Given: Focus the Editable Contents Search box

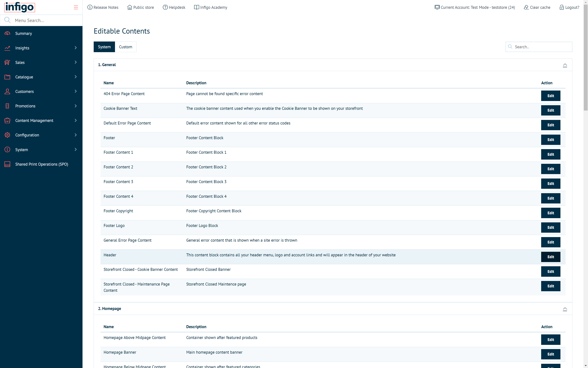Looking at the screenshot, I should pos(539,47).
